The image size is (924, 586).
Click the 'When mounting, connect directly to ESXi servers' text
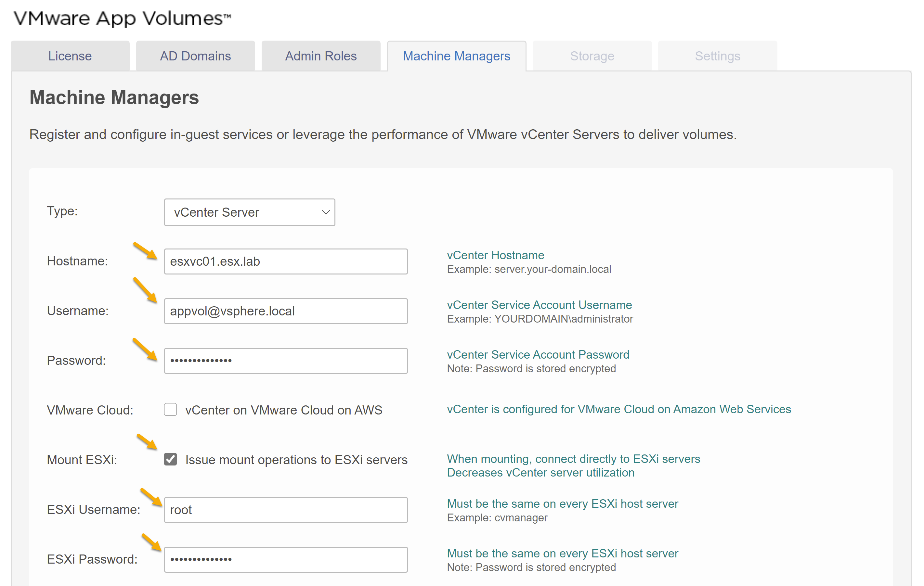pyautogui.click(x=573, y=459)
